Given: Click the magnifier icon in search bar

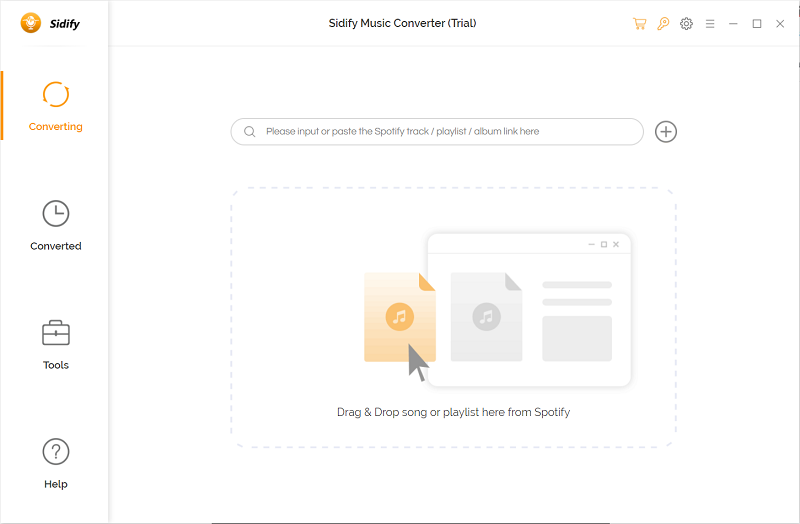Looking at the screenshot, I should (x=249, y=131).
